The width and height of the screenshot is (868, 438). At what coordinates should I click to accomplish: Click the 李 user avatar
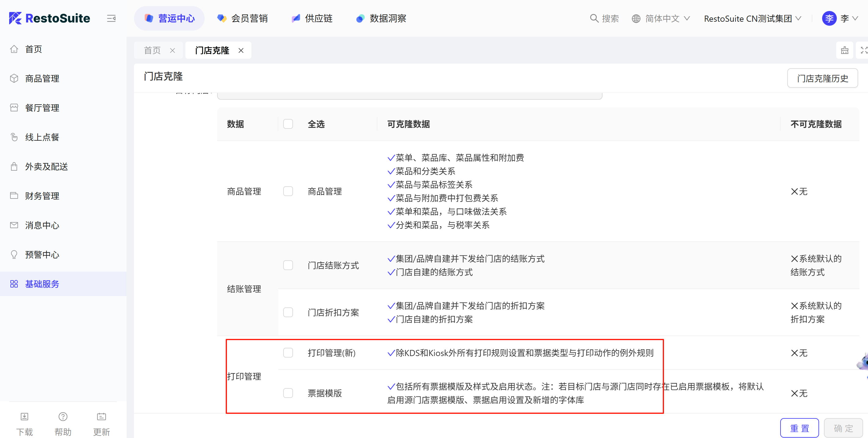[x=829, y=19]
